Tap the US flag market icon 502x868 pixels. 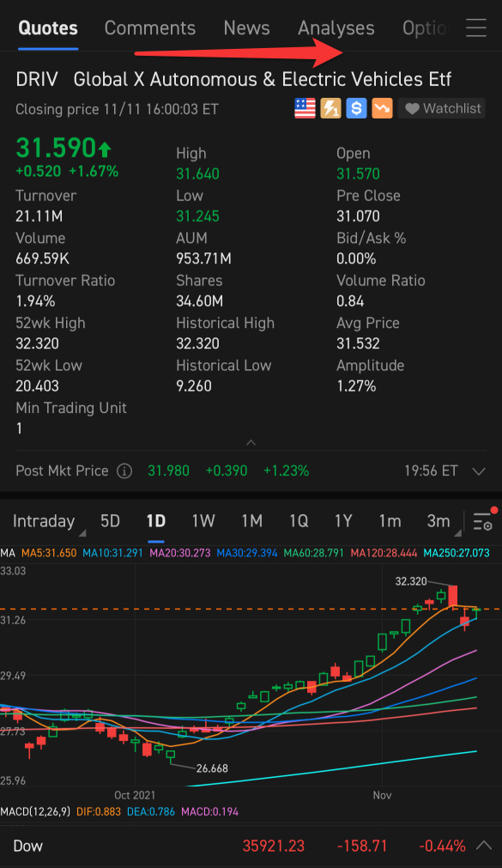point(305,108)
